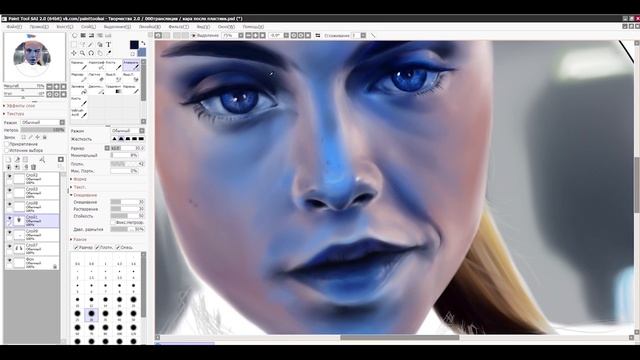Select the zoom magnifier tool

pyautogui.click(x=82, y=53)
